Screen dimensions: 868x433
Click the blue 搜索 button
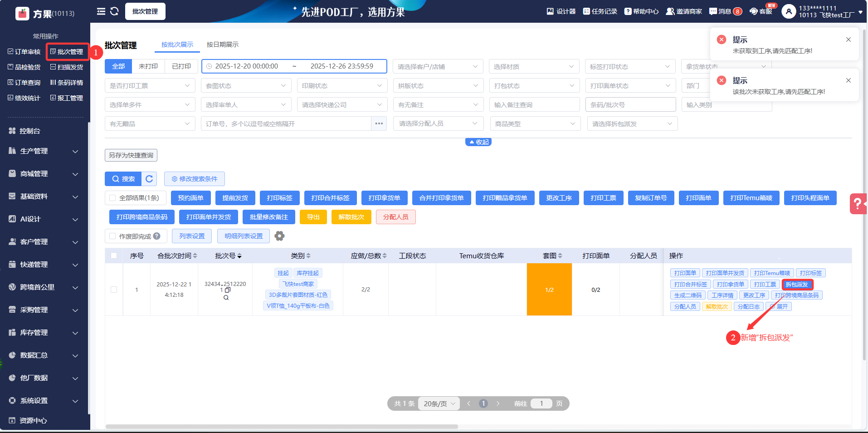click(x=123, y=179)
